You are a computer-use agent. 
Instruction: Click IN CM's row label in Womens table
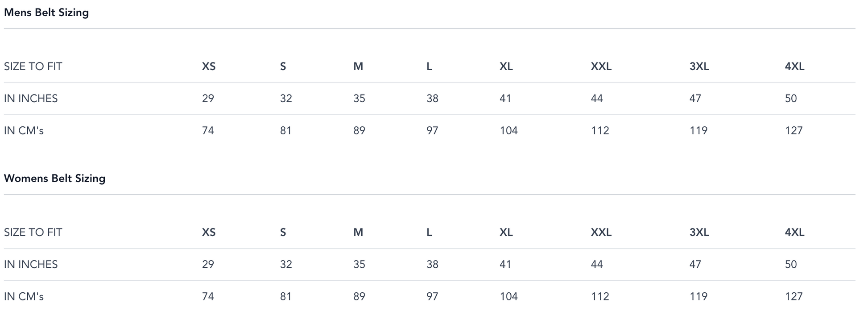pos(24,297)
